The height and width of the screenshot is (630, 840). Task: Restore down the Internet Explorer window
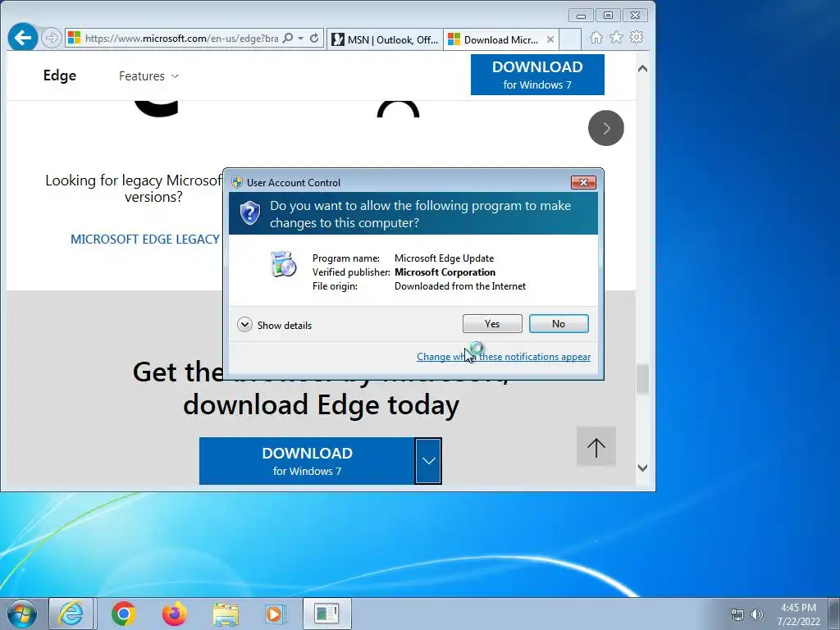608,16
